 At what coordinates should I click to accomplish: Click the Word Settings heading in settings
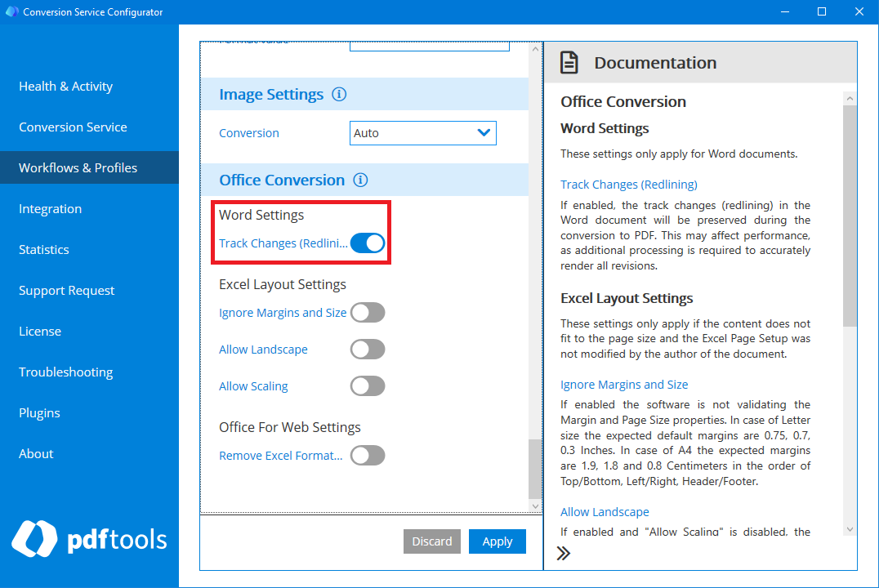261,215
